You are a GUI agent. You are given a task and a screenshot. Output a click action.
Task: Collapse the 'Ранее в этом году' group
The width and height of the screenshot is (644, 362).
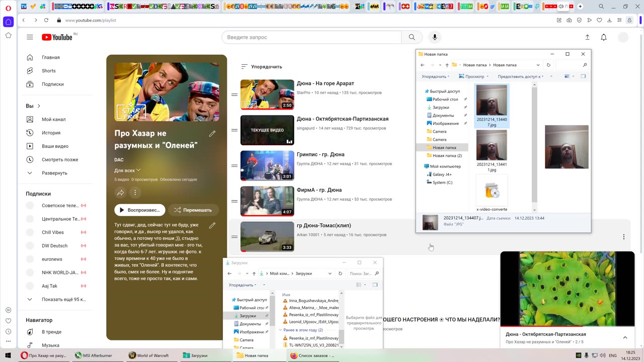[281, 330]
